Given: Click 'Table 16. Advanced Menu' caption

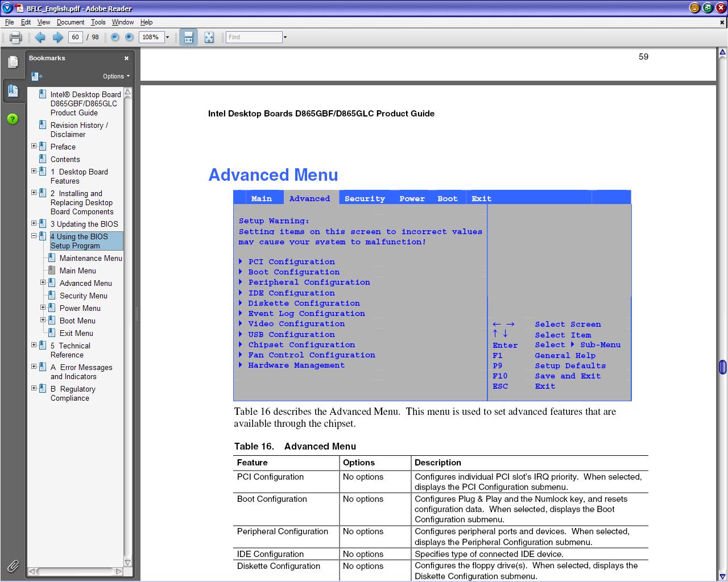Looking at the screenshot, I should pos(295,446).
